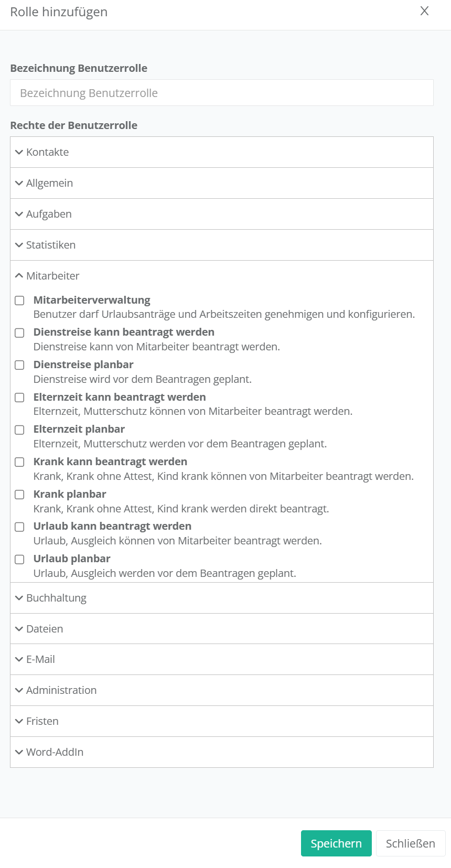Enable the Mitarbeiterverwaltung checkbox
Viewport: 451px width, 868px height.
pos(19,301)
